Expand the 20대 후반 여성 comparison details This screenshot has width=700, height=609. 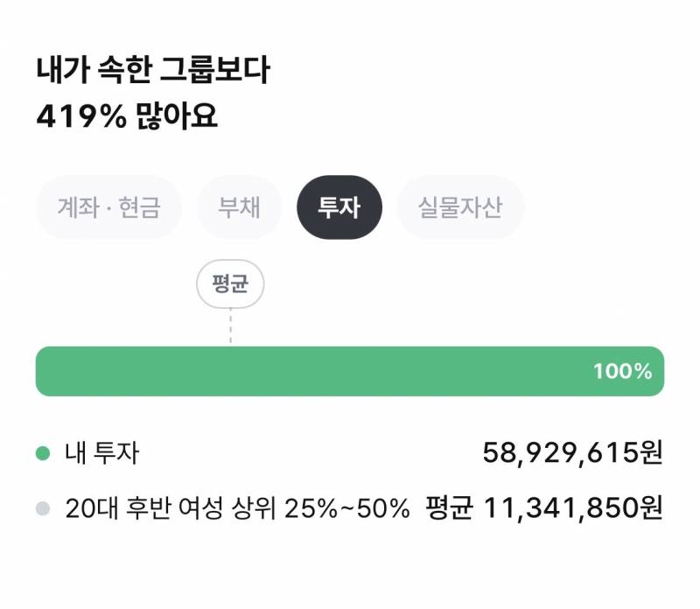(236, 506)
